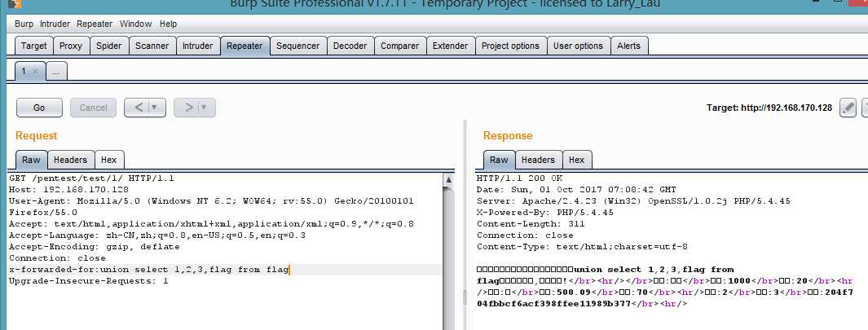
Task: Add a new Repeater tab via the ... tab
Action: (56, 72)
